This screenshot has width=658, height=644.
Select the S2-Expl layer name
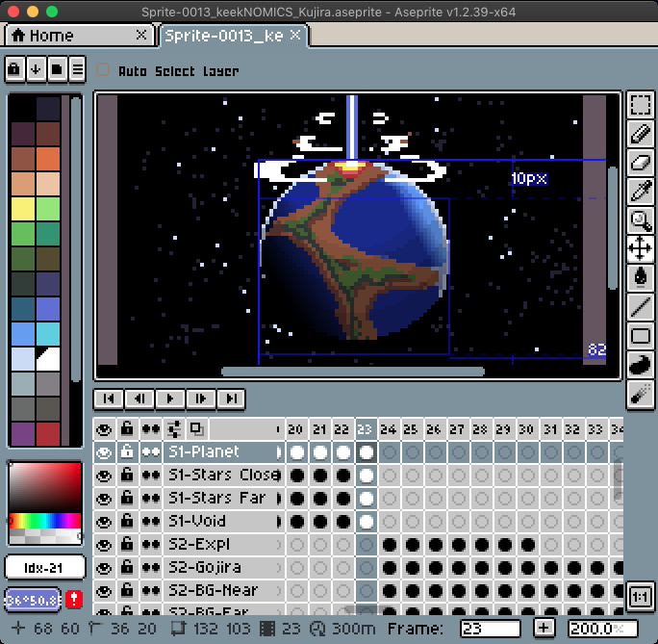click(x=199, y=545)
